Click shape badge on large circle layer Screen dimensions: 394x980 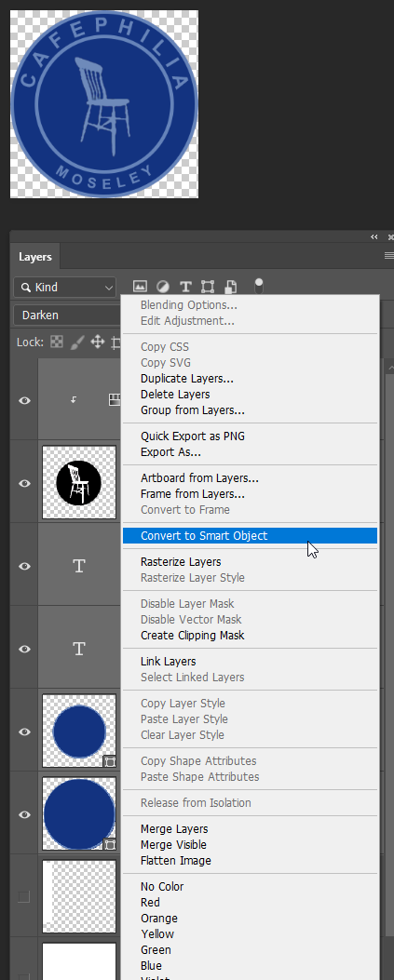click(110, 844)
